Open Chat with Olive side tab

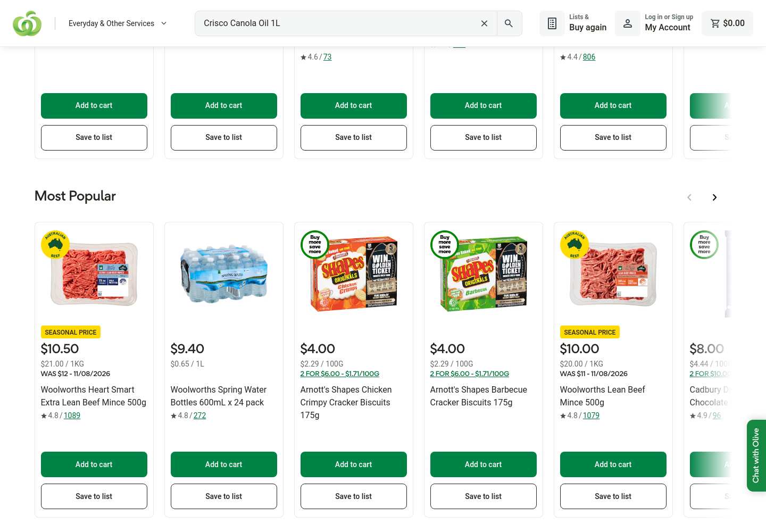click(756, 455)
